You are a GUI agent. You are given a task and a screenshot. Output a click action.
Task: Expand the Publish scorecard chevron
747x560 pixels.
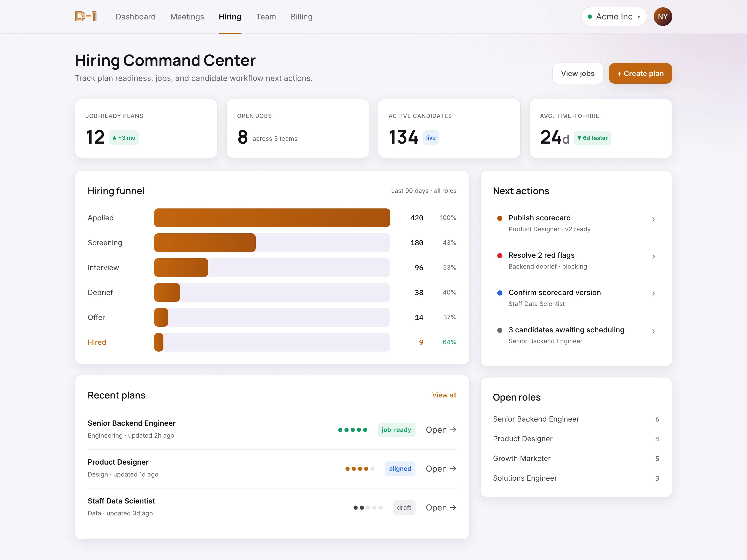click(x=653, y=219)
